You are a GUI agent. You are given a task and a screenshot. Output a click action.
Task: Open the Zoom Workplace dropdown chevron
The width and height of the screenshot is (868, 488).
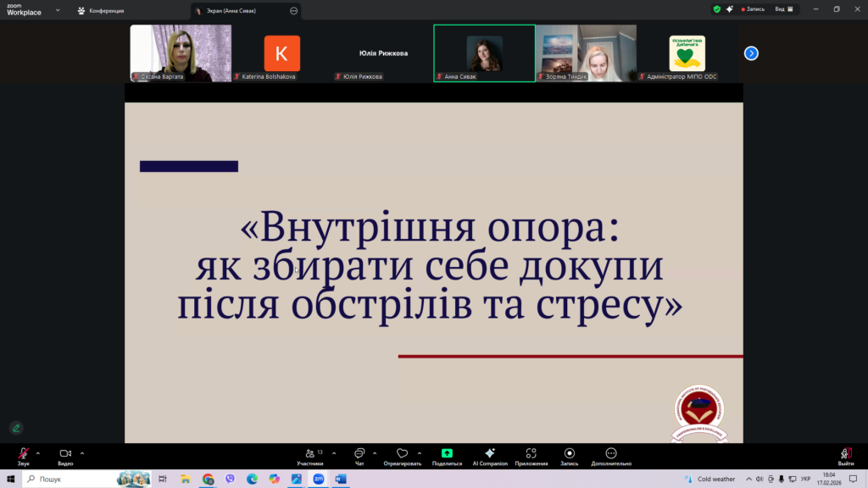coord(57,10)
